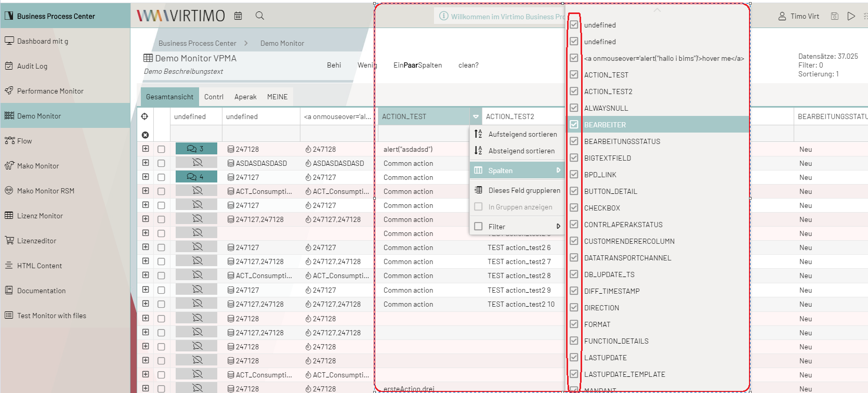Open the calendar icon next to Virtimo logo
Image resolution: width=868 pixels, height=393 pixels.
pyautogui.click(x=238, y=16)
